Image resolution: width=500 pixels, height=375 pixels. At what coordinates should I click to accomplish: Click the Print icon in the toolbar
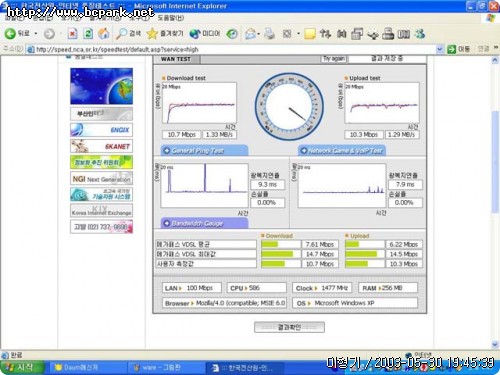[269, 33]
